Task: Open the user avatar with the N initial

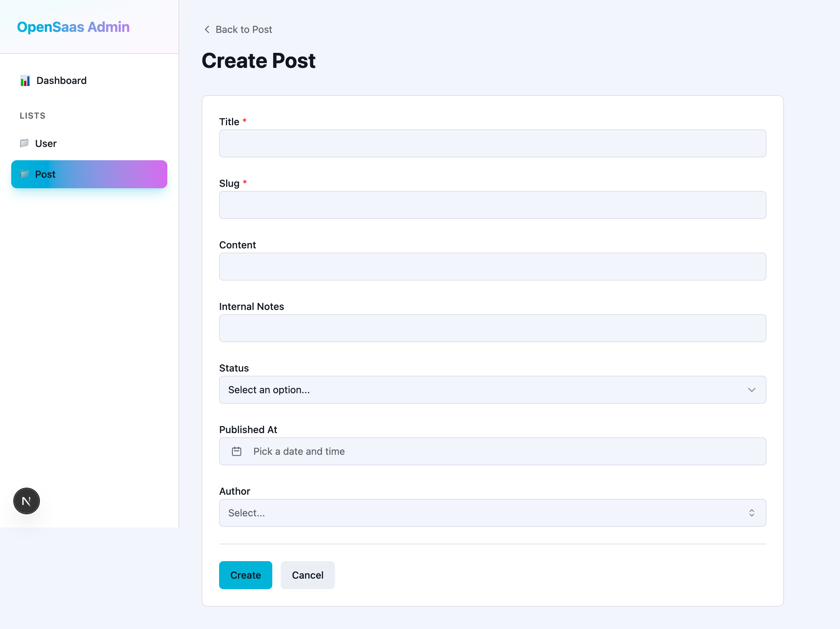Action: pyautogui.click(x=26, y=501)
